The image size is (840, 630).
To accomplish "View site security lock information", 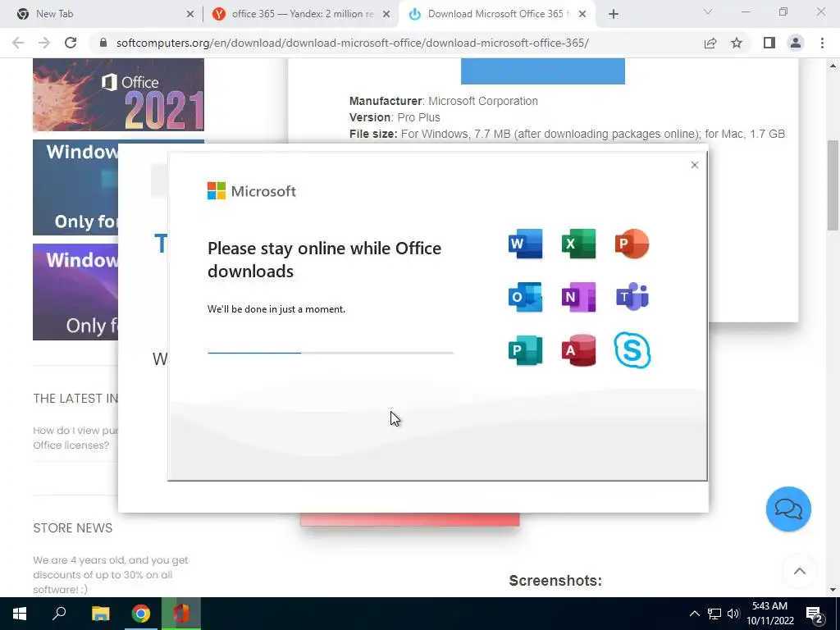I will pos(103,43).
